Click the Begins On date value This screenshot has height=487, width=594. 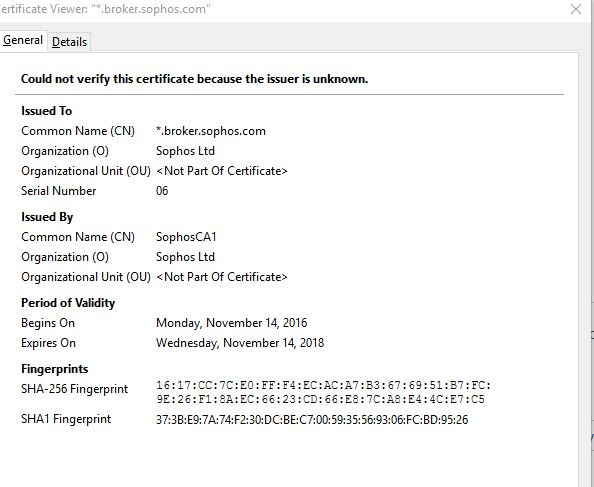[231, 323]
